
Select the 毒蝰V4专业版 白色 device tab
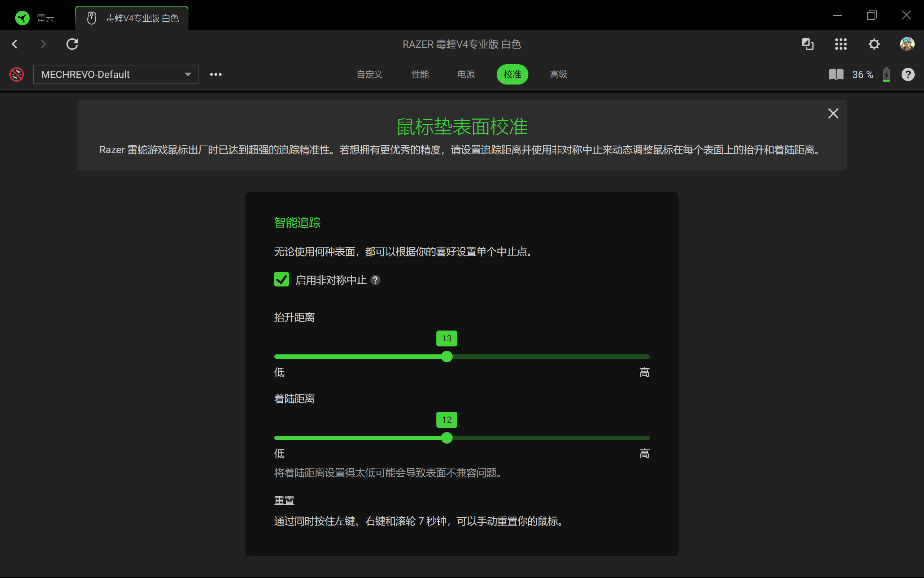click(132, 18)
